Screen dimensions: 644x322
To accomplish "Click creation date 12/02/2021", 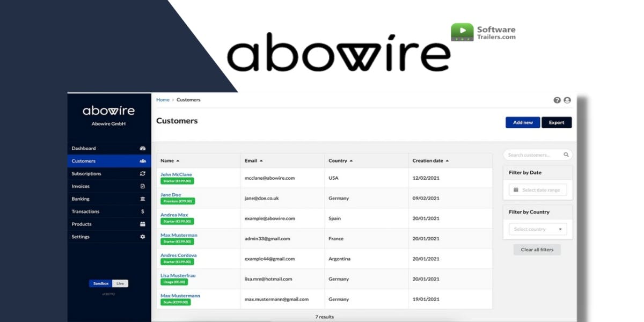I will tap(426, 178).
